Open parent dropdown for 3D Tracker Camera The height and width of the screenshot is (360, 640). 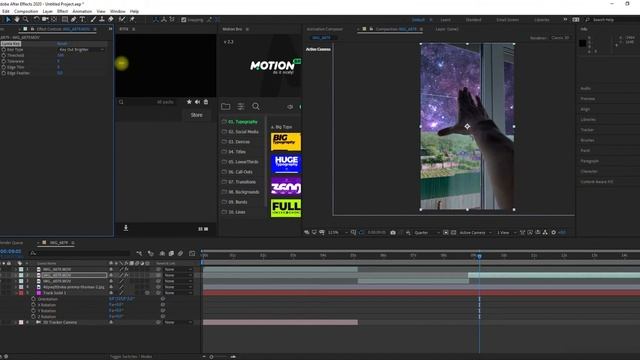(x=178, y=322)
